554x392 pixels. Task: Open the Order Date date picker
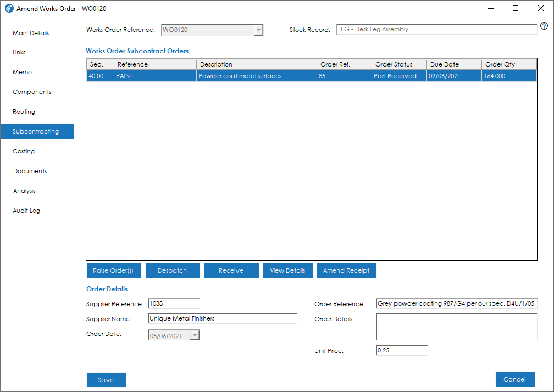pos(195,334)
